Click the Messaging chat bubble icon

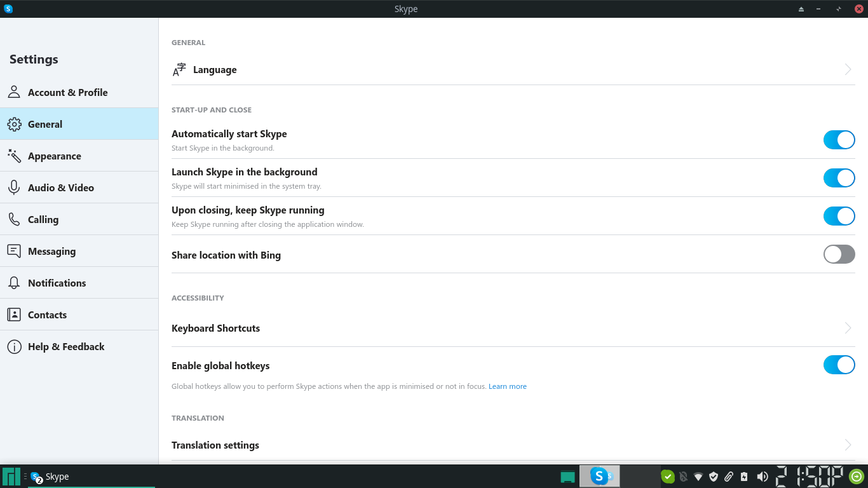(x=14, y=251)
